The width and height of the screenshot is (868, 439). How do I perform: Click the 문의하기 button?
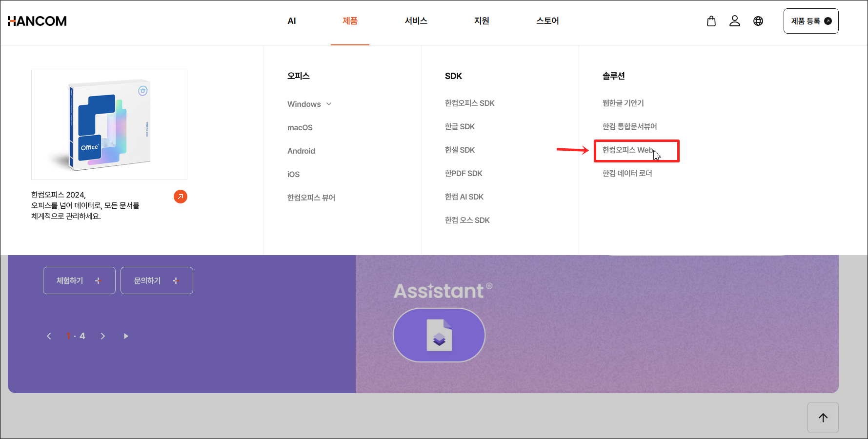(157, 280)
